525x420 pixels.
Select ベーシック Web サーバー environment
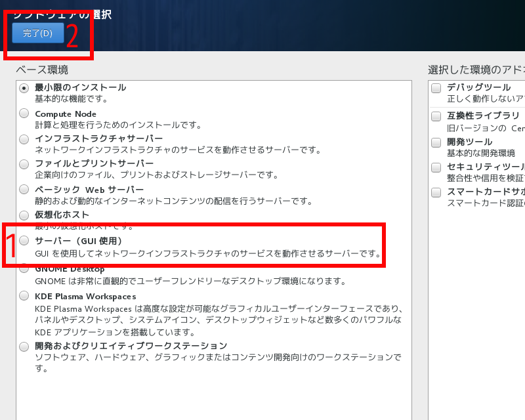(24, 190)
